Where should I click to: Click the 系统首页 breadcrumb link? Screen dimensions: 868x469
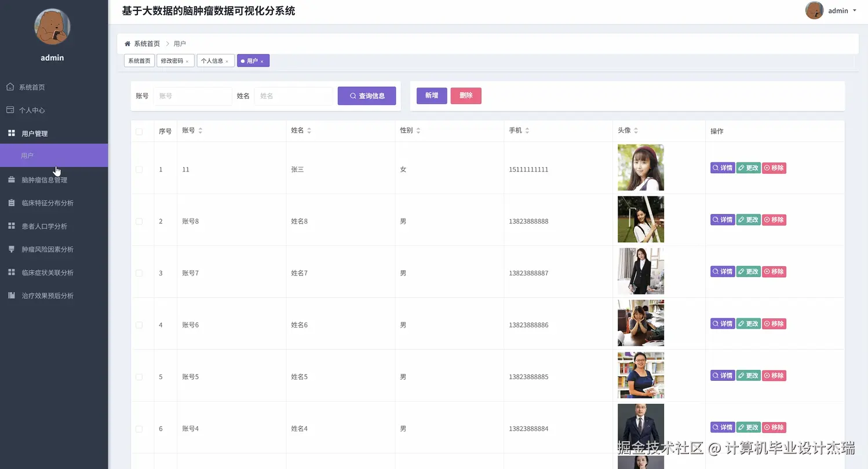pyautogui.click(x=147, y=43)
